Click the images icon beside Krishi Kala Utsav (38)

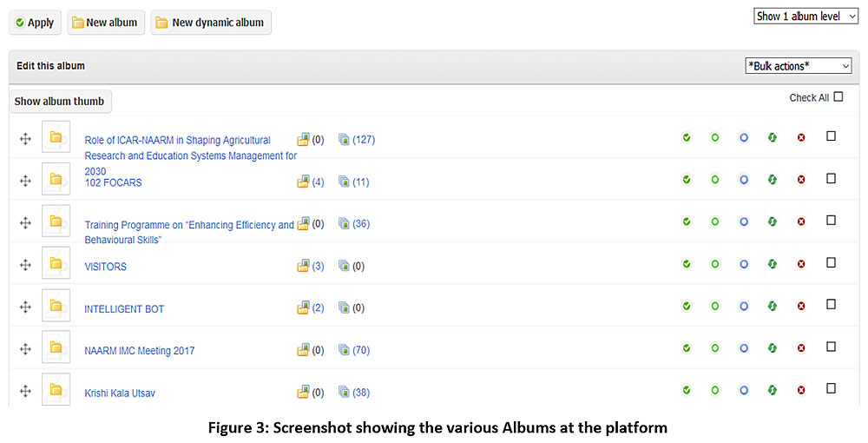(344, 393)
